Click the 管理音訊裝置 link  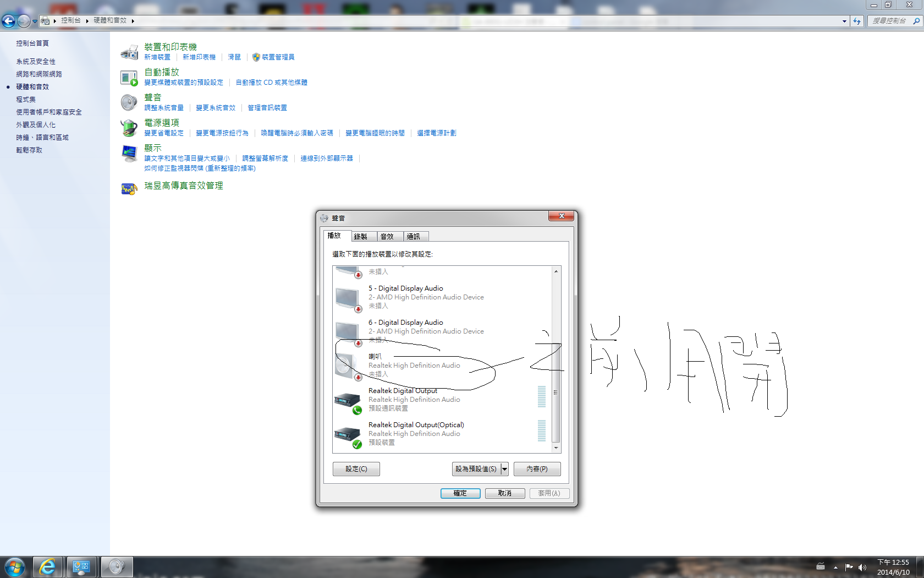click(267, 108)
